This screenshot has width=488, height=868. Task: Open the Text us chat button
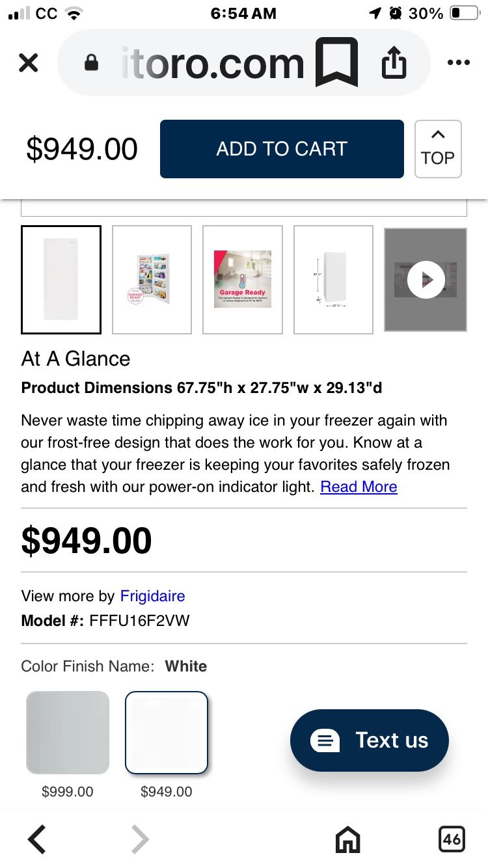370,740
